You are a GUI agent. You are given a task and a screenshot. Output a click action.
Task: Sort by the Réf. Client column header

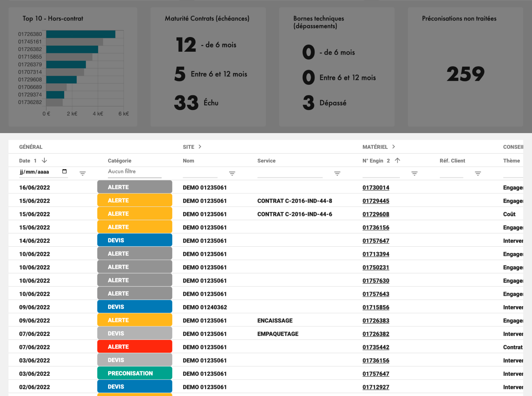click(452, 161)
